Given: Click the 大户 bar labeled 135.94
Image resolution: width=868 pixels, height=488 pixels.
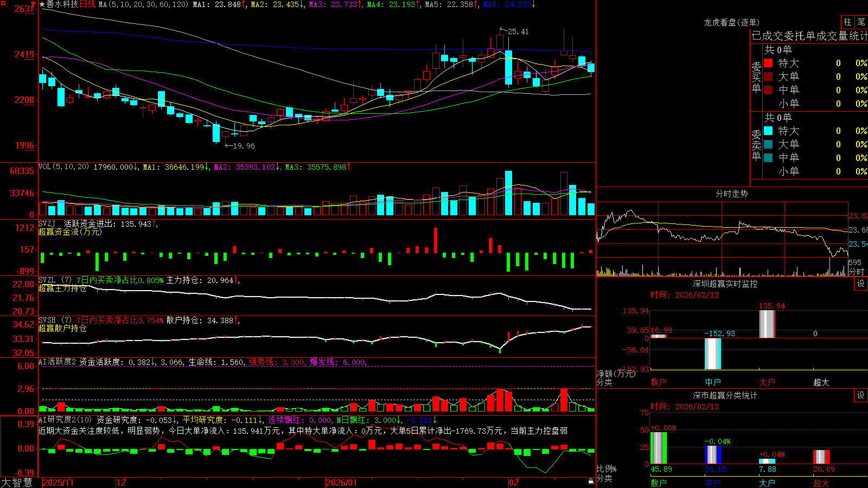Looking at the screenshot, I should point(767,324).
